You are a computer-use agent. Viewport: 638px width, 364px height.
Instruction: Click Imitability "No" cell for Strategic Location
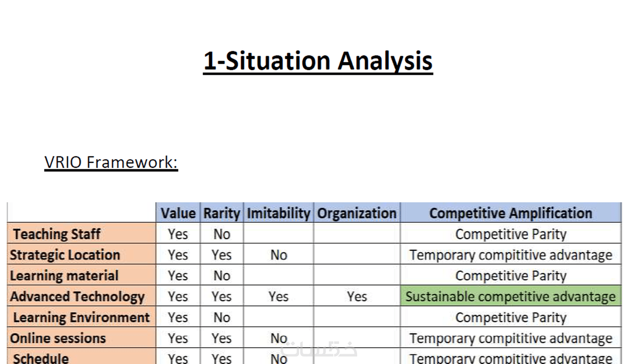pyautogui.click(x=278, y=255)
